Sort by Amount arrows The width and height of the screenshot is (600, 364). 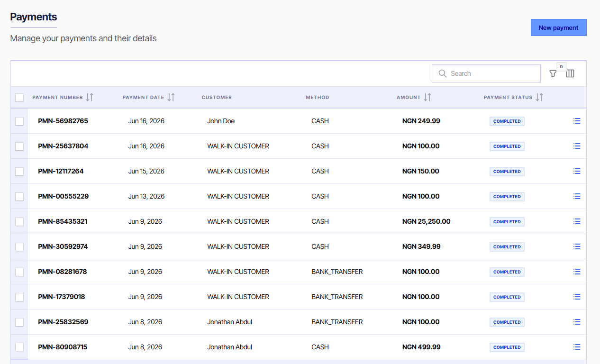click(x=427, y=97)
